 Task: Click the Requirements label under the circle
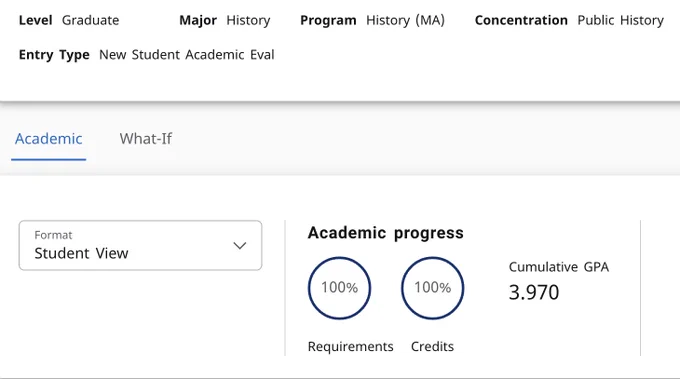pyautogui.click(x=350, y=346)
